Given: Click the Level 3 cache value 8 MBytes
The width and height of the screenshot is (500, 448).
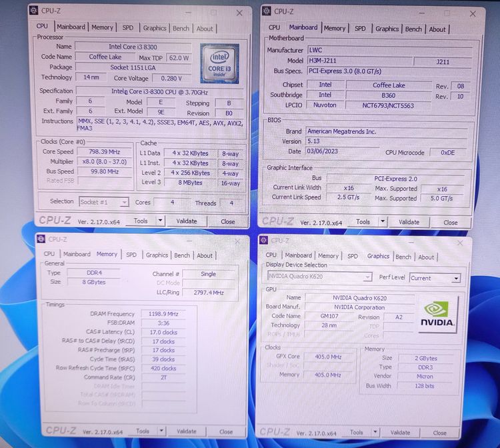Looking at the screenshot, I should point(190,183).
